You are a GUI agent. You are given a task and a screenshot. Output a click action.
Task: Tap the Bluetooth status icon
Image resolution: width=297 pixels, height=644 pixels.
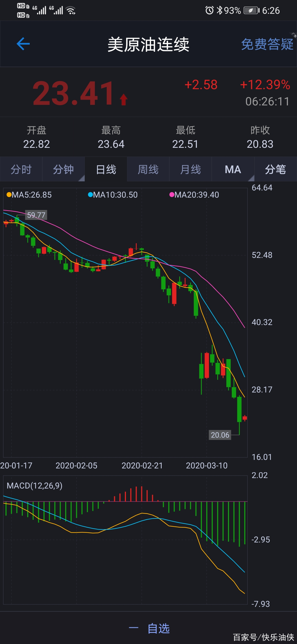[x=219, y=10]
